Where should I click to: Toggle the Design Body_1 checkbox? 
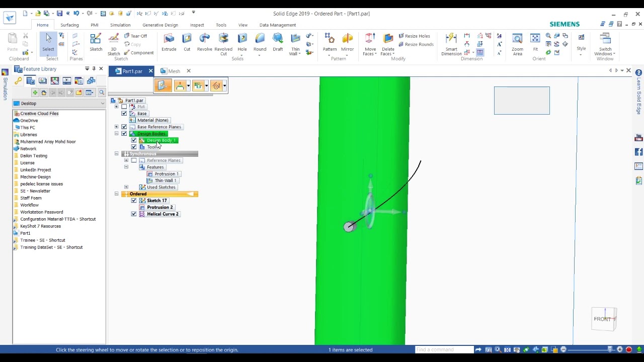point(134,140)
